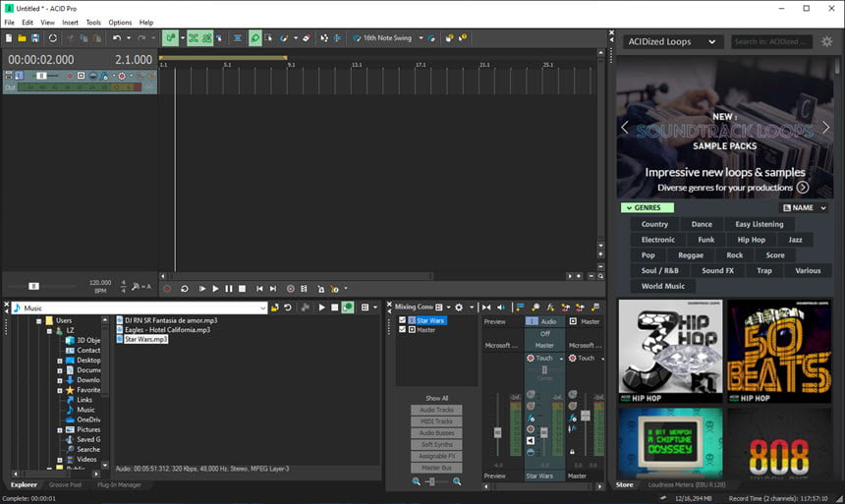Filter loops by World Music genre
This screenshot has height=504, width=845.
pyautogui.click(x=663, y=286)
